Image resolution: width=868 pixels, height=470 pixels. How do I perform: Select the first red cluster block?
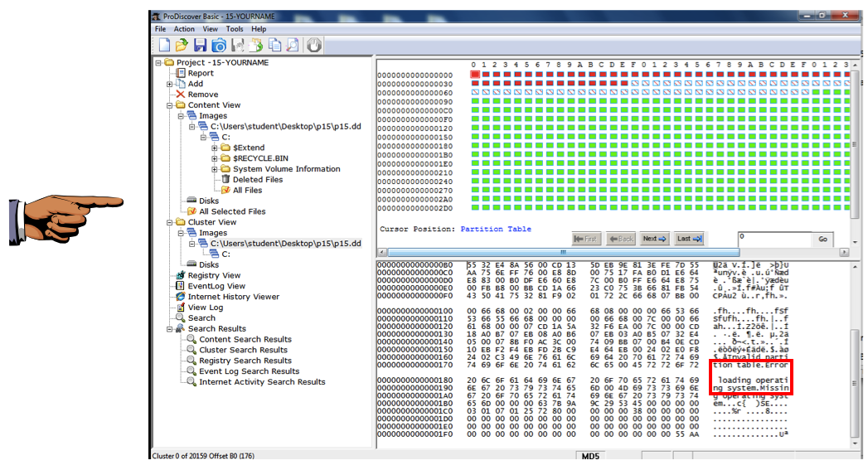475,75
